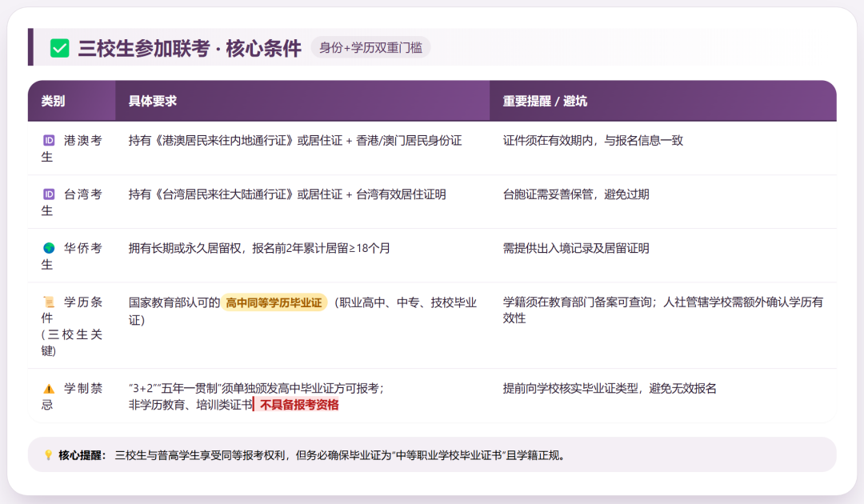The image size is (864, 504).
Task: Click the 需提供出入境记录及居留证明 reminder
Action: pyautogui.click(x=576, y=248)
